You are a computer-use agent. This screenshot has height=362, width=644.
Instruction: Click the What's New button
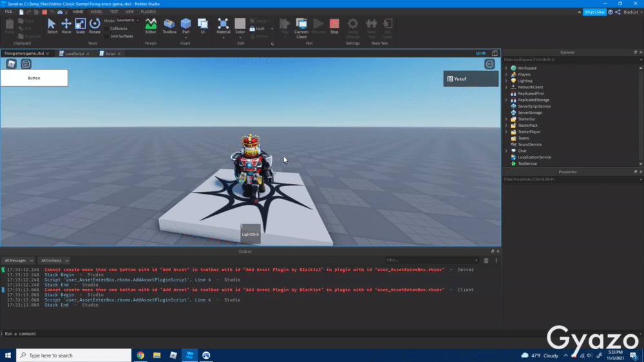[594, 12]
